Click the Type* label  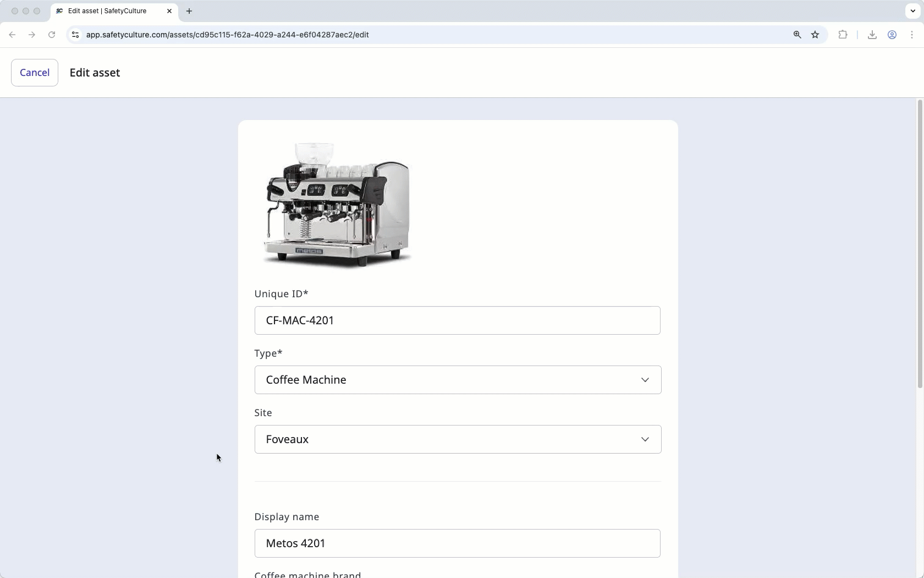click(268, 353)
